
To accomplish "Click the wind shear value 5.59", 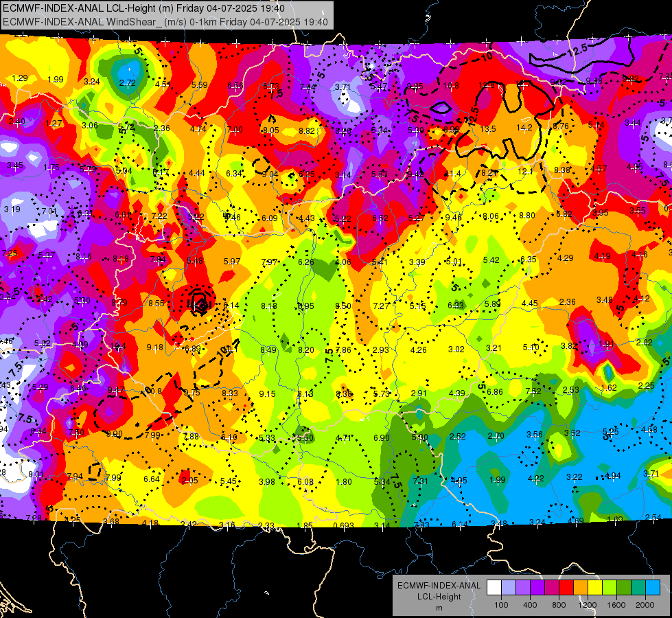I will coord(200,85).
